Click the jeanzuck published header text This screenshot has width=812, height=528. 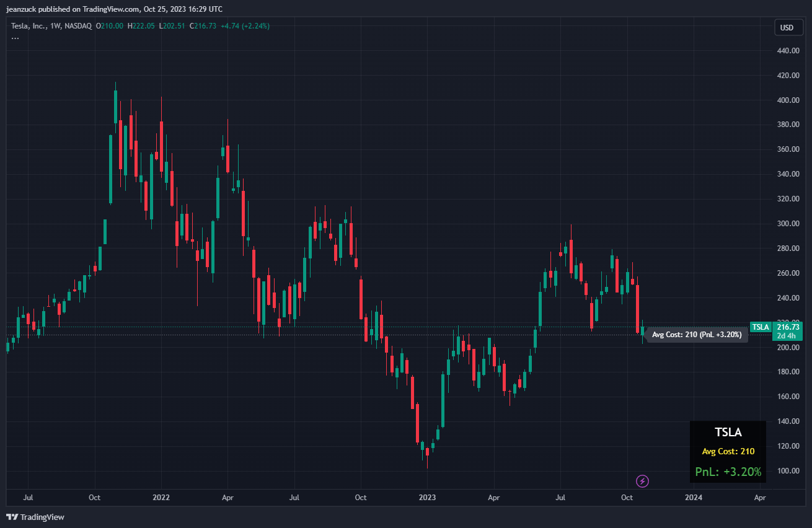[x=114, y=9]
